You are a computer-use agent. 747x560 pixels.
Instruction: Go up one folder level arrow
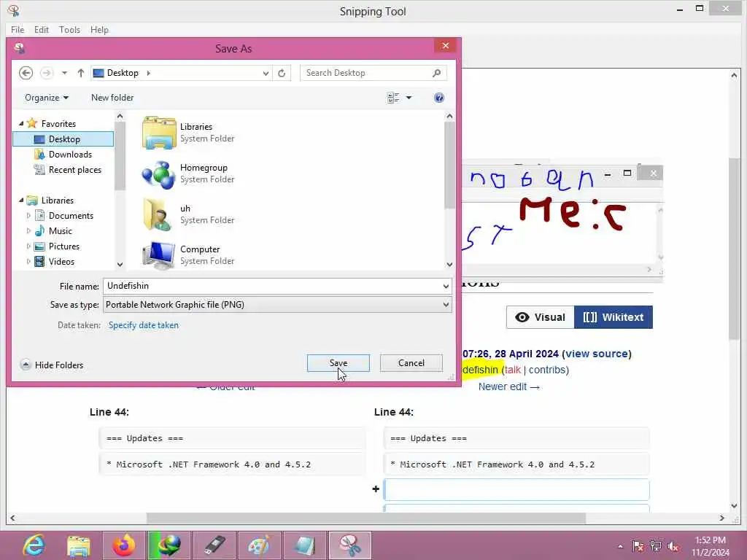coord(80,73)
